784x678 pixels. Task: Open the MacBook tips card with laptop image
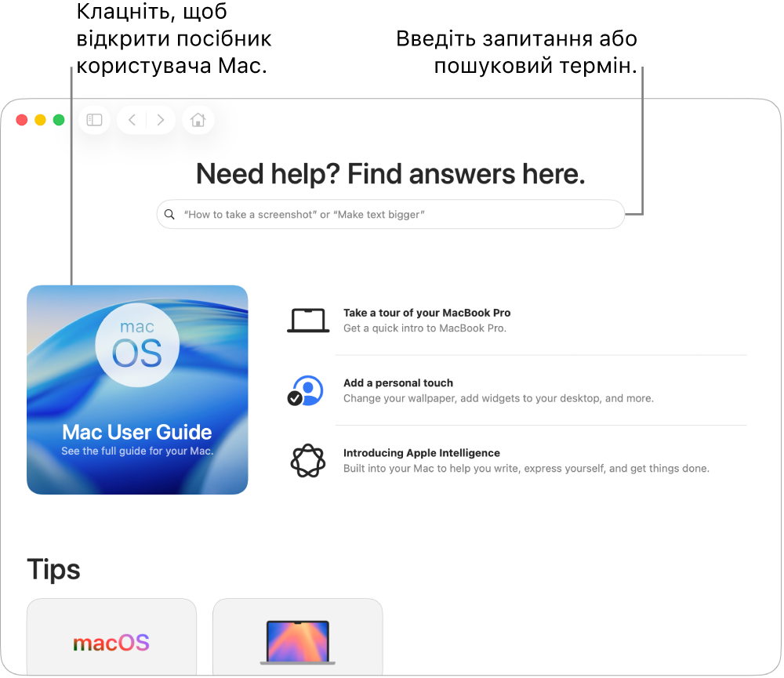(x=297, y=637)
